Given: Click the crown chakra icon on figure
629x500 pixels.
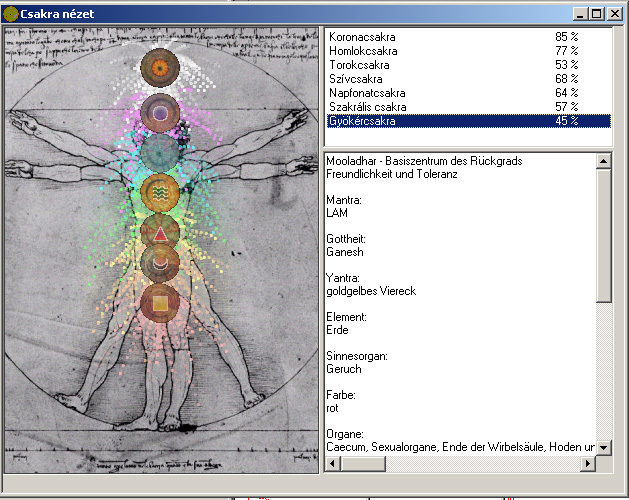Looking at the screenshot, I should click(x=159, y=67).
